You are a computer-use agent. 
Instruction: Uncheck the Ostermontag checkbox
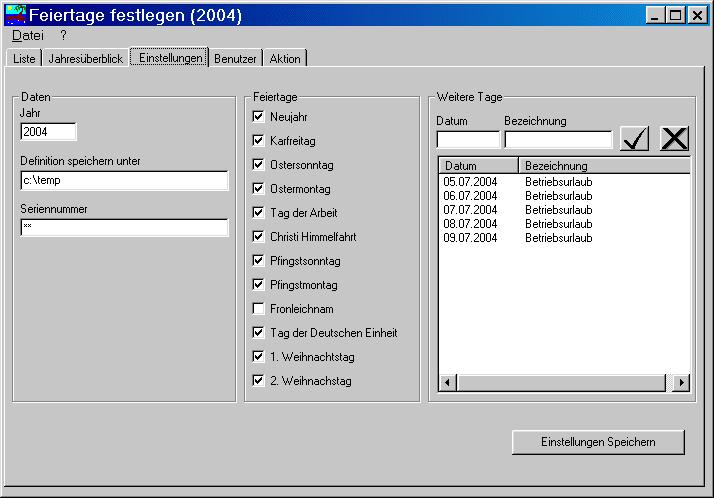coord(258,188)
